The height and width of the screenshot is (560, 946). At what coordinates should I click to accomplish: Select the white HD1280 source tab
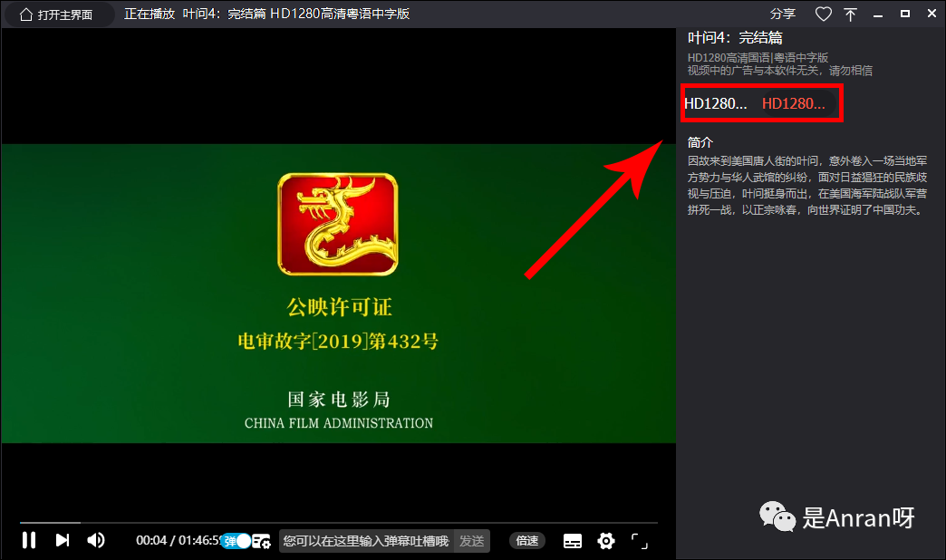click(x=716, y=104)
